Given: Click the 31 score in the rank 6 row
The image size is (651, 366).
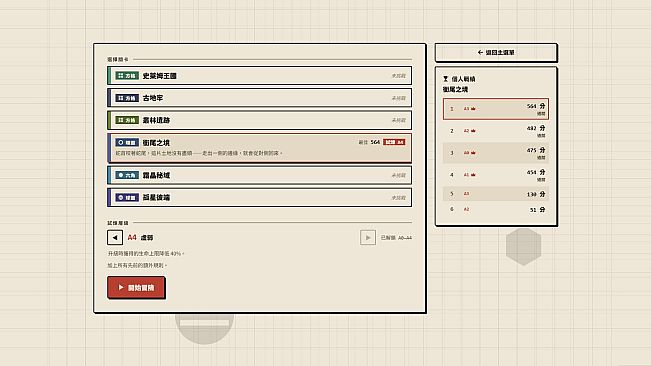Looking at the screenshot, I should pyautogui.click(x=533, y=210).
